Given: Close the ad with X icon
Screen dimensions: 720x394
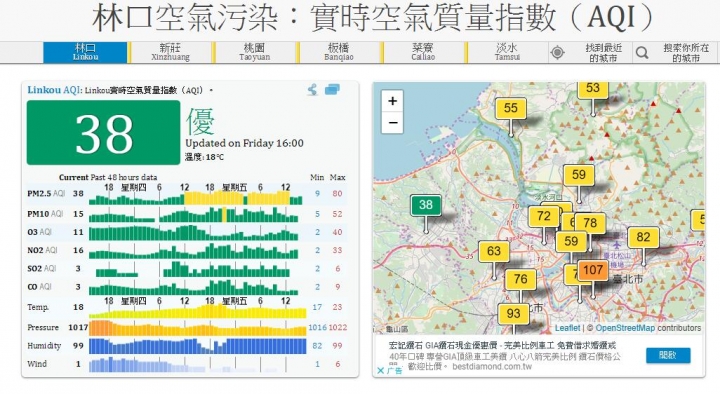Looking at the screenshot, I should 380,370.
